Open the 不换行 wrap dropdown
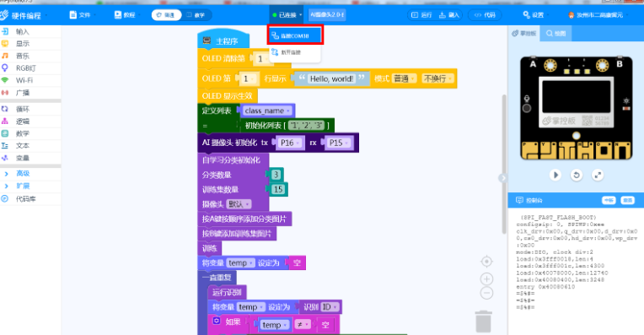 [437, 78]
